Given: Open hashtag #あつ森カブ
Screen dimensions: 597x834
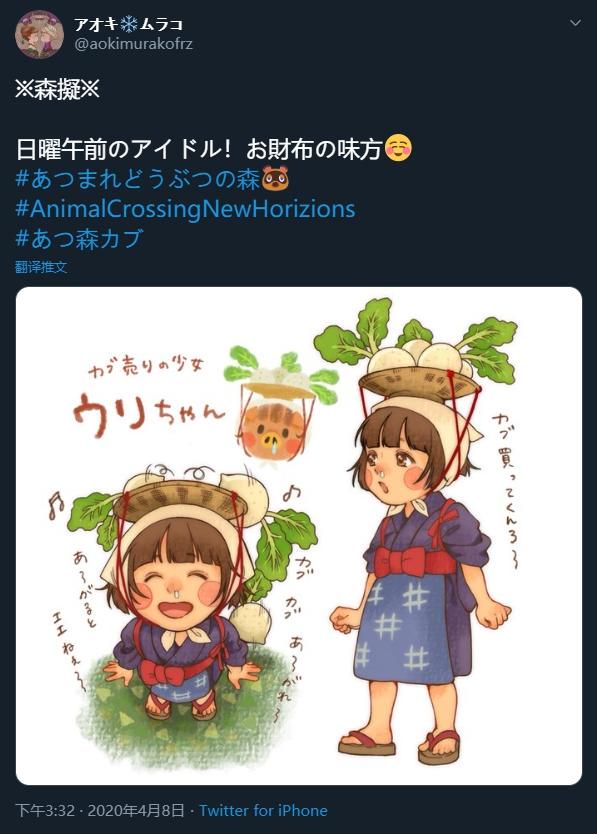Looking at the screenshot, I should (79, 239).
